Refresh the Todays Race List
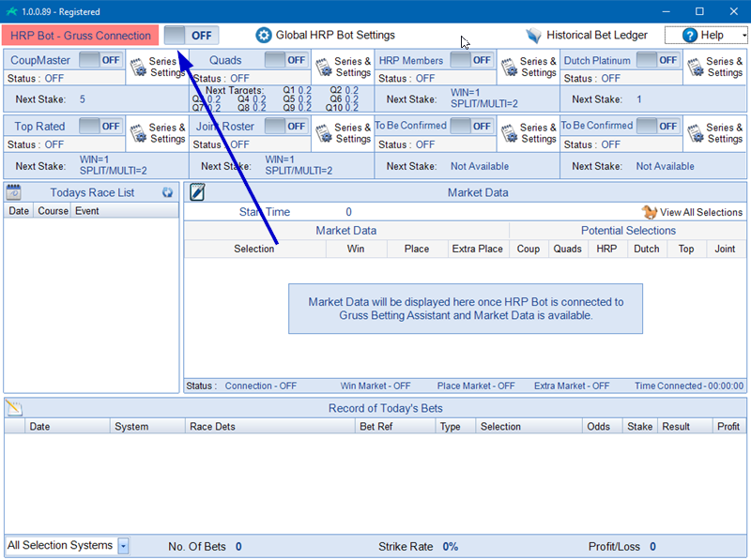751x560 pixels. 167,192
